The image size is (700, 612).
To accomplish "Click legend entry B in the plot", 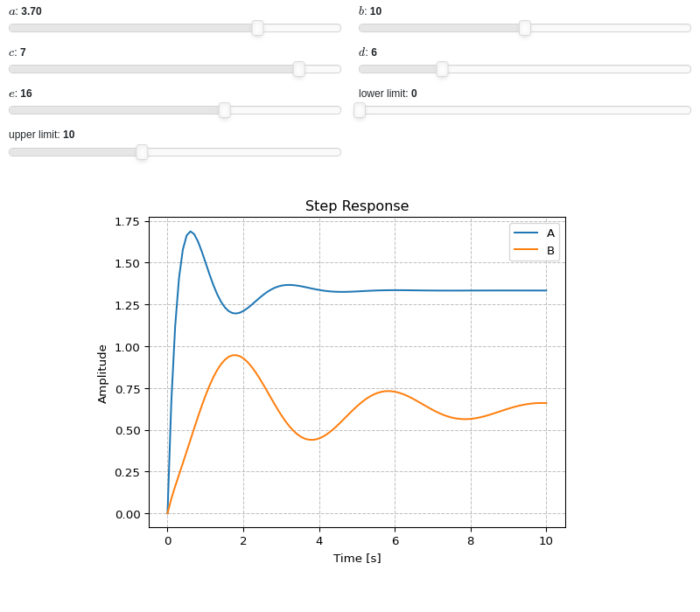I will pyautogui.click(x=535, y=250).
